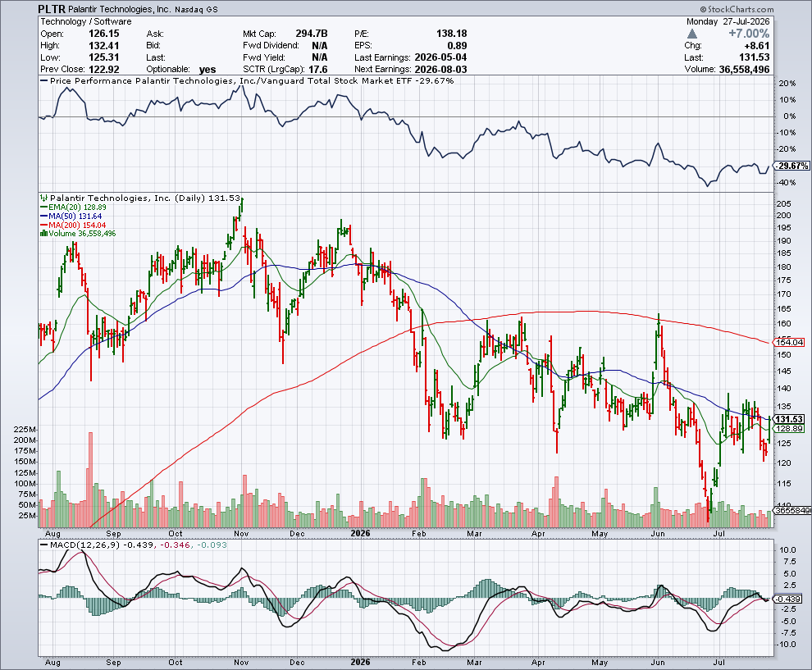Click the PLTR ticker symbol in the header
This screenshot has height=670, width=812.
[52, 9]
